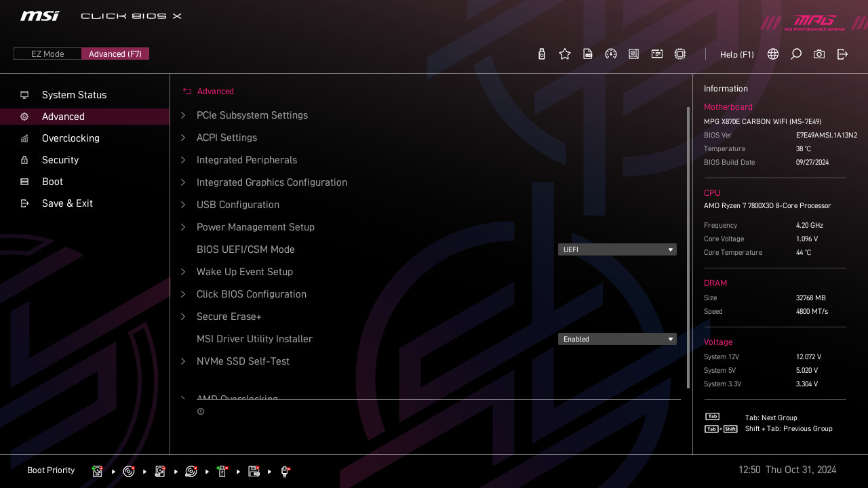Select the network boot device icon
Viewport: 868px width, 488px height.
coord(285,471)
